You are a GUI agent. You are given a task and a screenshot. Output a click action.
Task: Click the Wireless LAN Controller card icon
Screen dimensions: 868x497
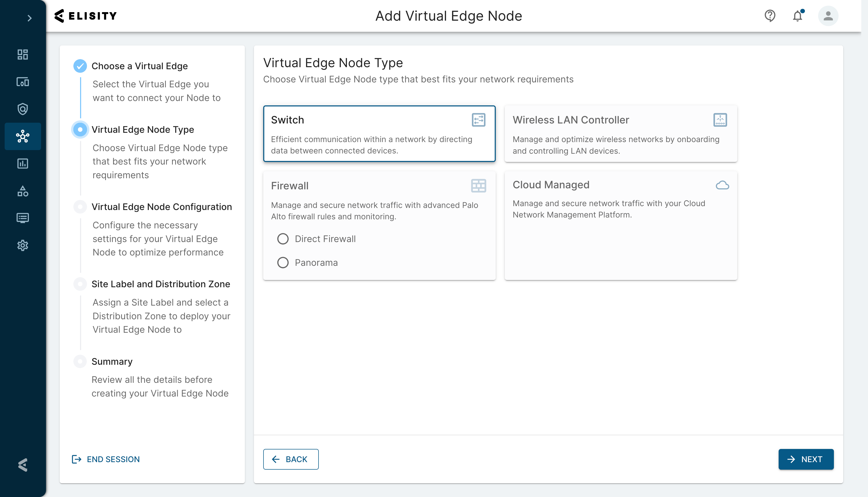(720, 120)
